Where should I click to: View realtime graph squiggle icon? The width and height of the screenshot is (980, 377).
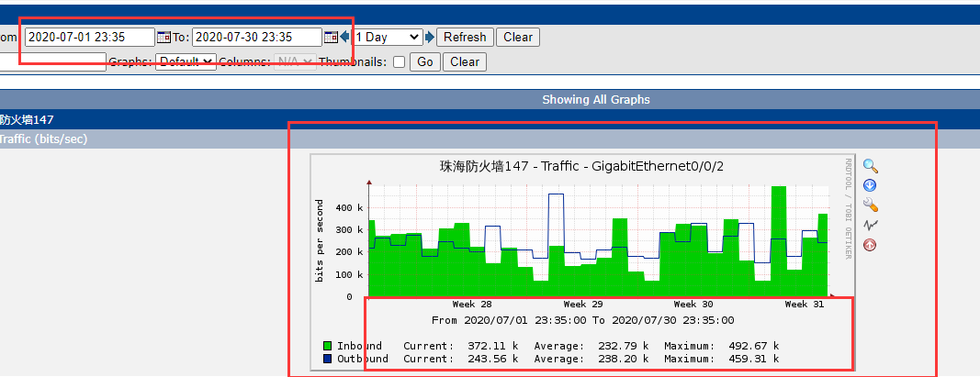tap(870, 225)
